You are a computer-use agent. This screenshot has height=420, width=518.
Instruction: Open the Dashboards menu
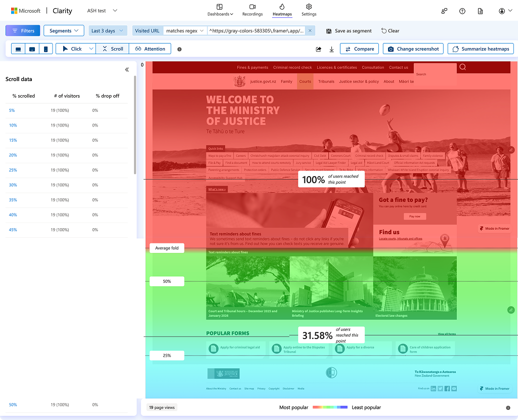coord(220,10)
